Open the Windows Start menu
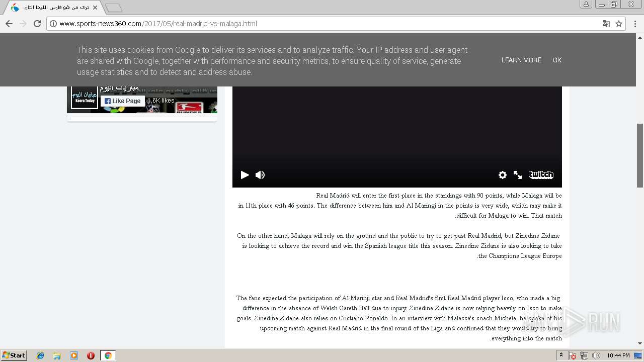Image resolution: width=644 pixels, height=362 pixels. (14, 355)
